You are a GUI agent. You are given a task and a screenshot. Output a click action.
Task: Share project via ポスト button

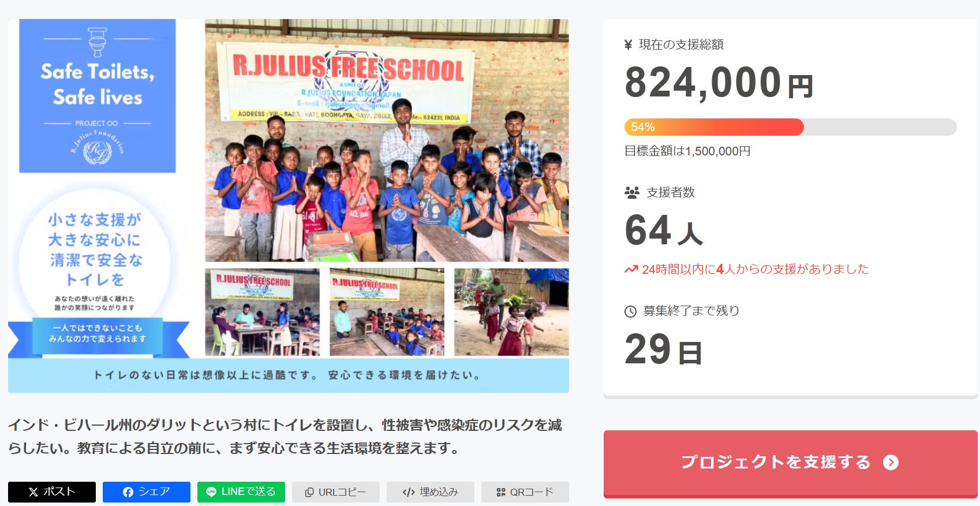pos(52,492)
